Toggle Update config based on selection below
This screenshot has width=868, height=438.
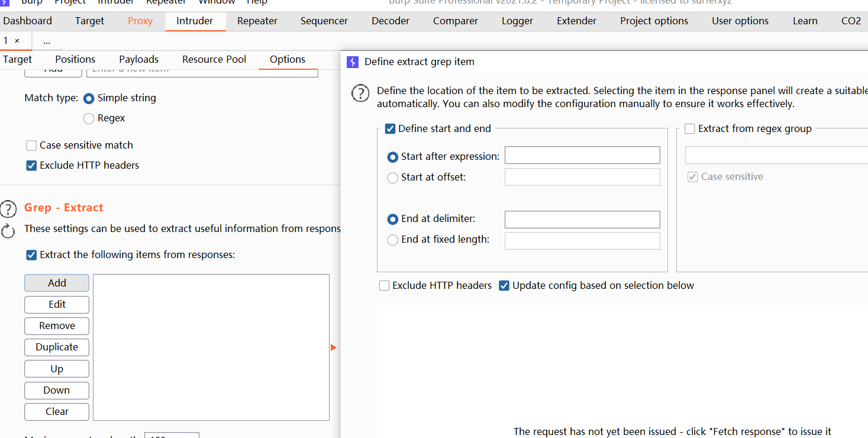[x=504, y=286]
